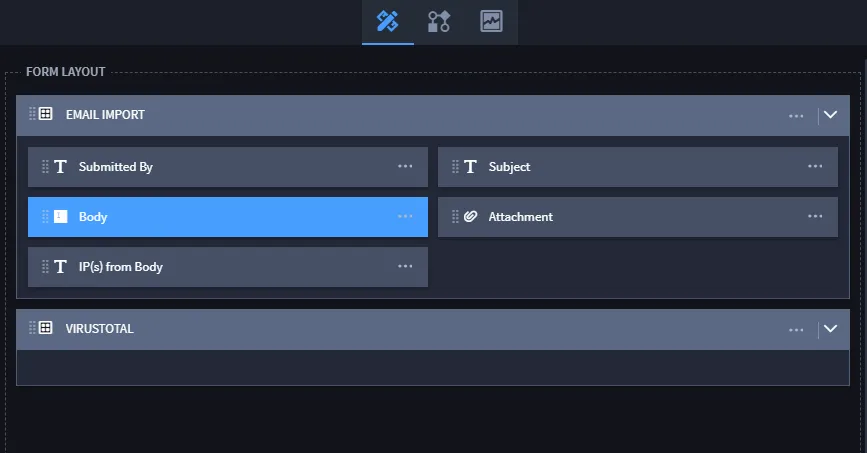Select the EMAIL IMPORT section header title

pos(105,114)
